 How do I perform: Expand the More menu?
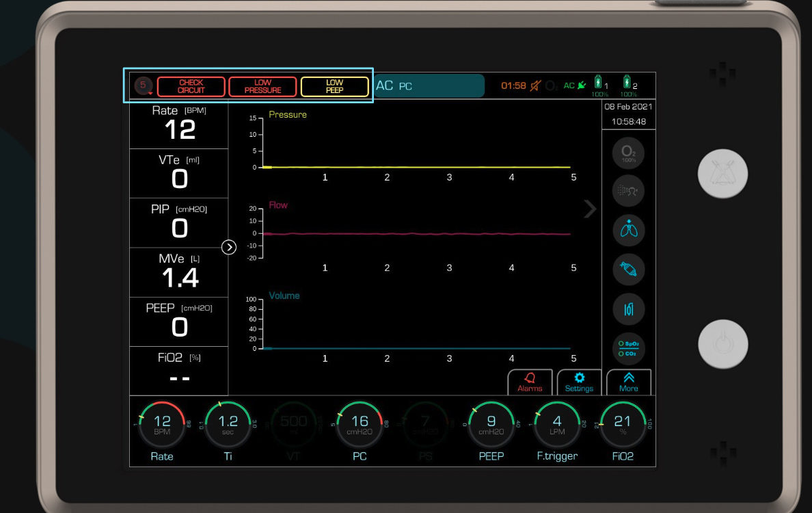tap(628, 382)
